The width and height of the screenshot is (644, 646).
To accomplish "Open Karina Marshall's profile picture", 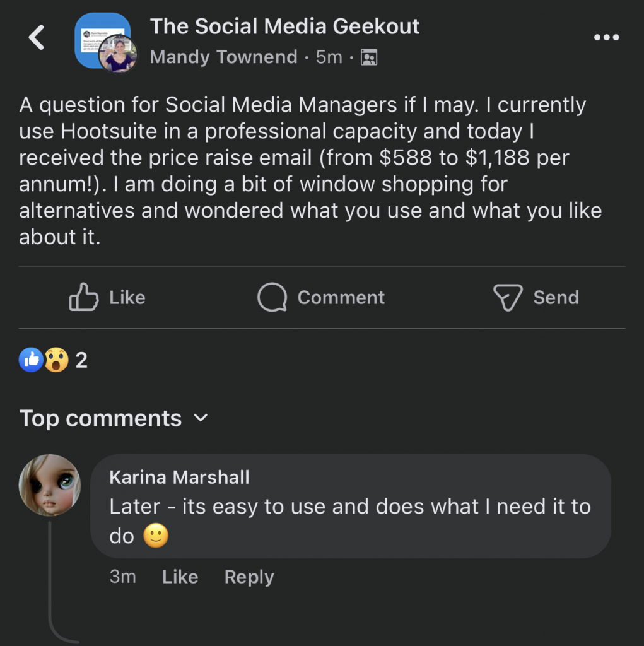I will point(50,484).
